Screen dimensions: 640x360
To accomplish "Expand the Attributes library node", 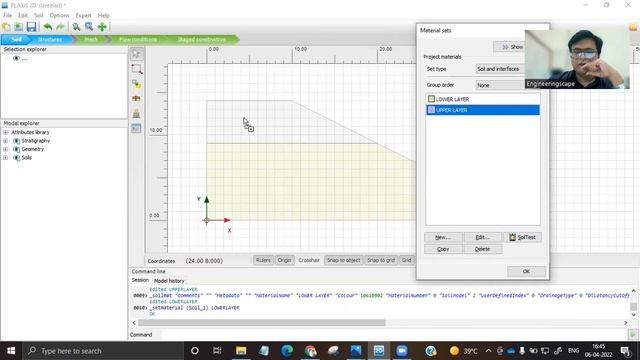I will (5, 132).
